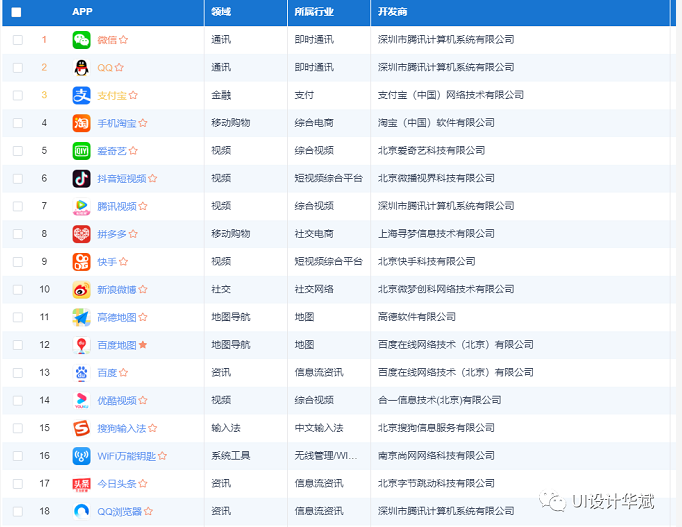Viewport: 682px width, 527px height.
Task: Open the 优酷视频 app link
Action: pos(117,400)
